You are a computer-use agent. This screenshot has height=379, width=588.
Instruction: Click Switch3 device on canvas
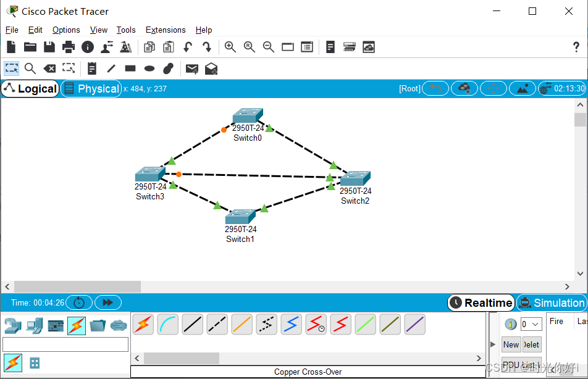(150, 174)
